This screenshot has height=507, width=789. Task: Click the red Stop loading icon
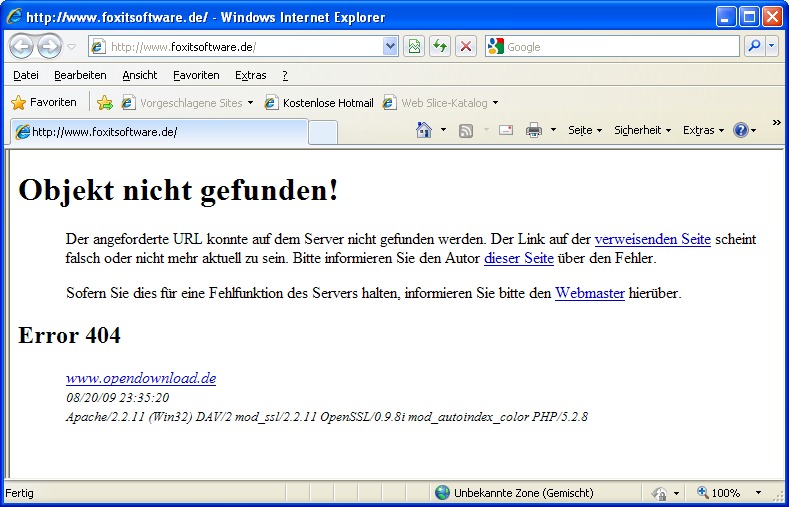tap(466, 47)
